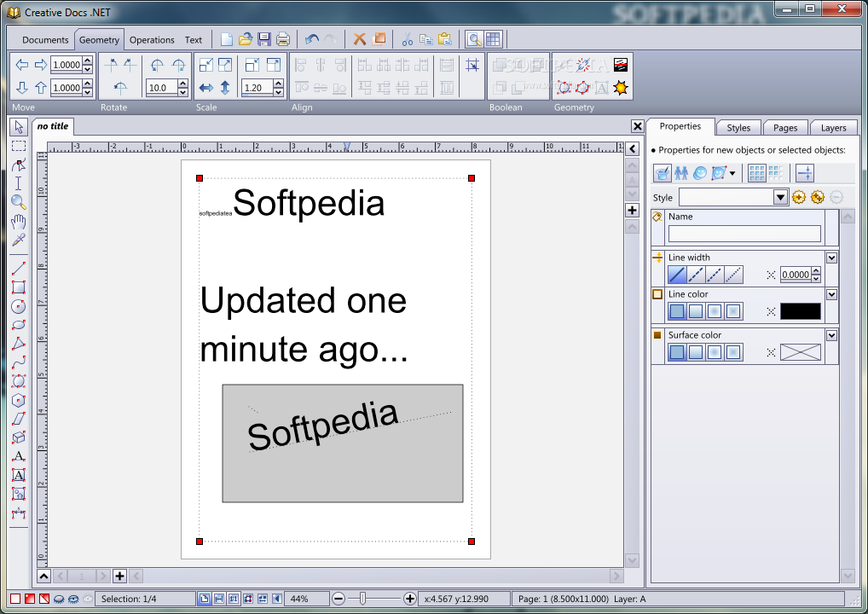Open the Style dropdown list
The height and width of the screenshot is (614, 868).
point(780,197)
